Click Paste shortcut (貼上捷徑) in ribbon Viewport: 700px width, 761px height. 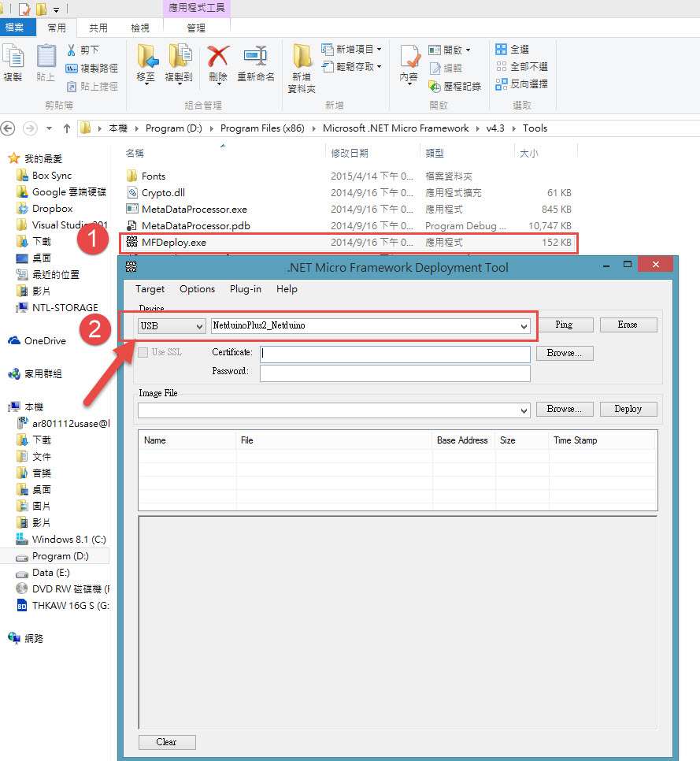[x=91, y=87]
